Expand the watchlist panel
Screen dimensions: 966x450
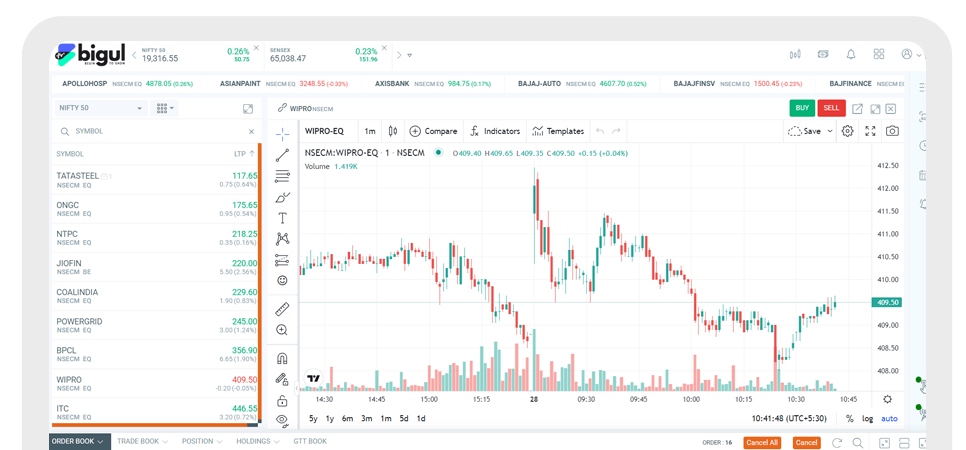pyautogui.click(x=248, y=108)
